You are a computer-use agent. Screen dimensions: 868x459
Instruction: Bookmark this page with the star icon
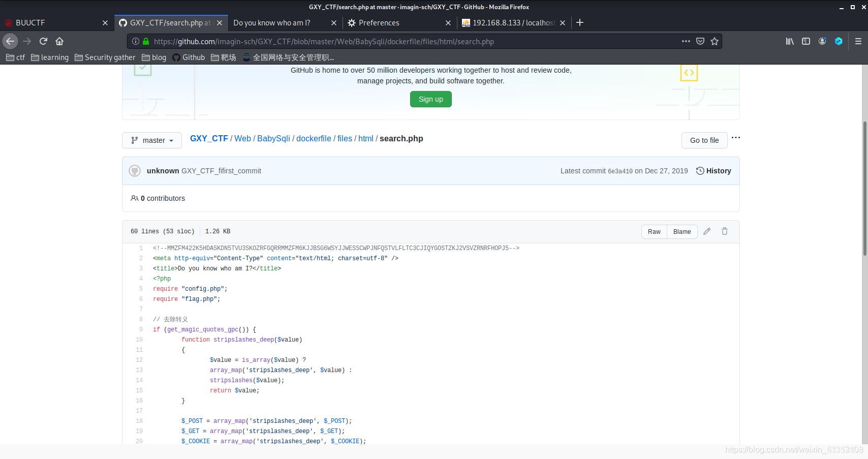[715, 41]
